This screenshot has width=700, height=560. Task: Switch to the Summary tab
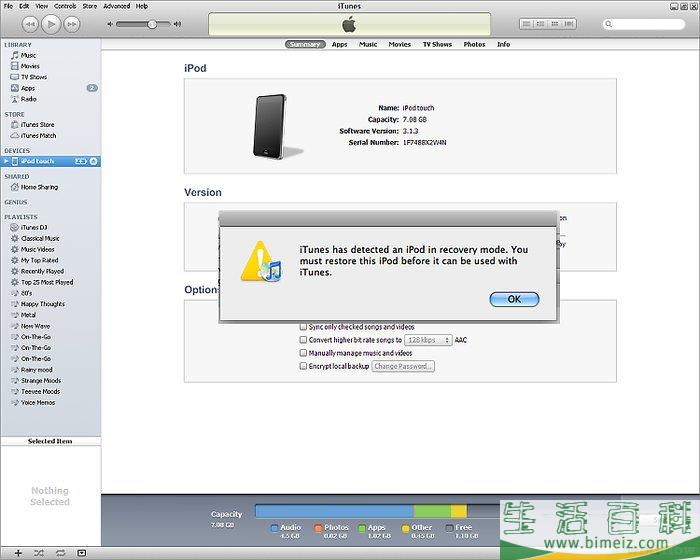point(305,44)
